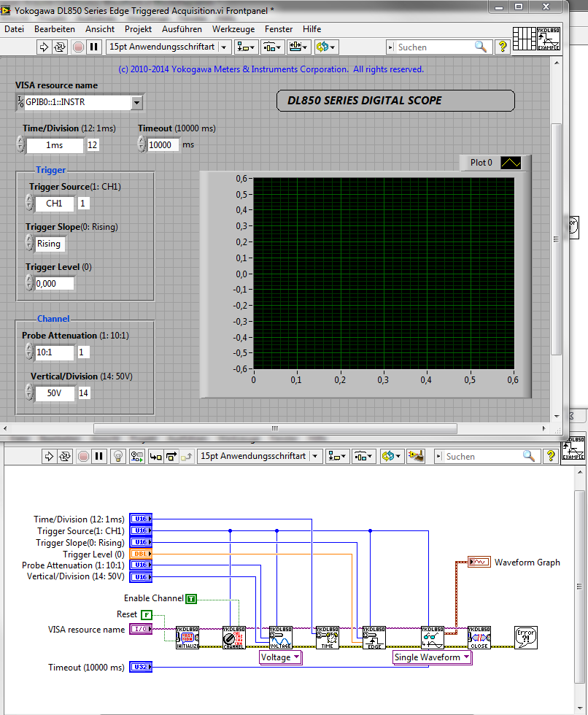The image size is (588, 715).
Task: Open the Hilfe menu
Action: coord(312,29)
